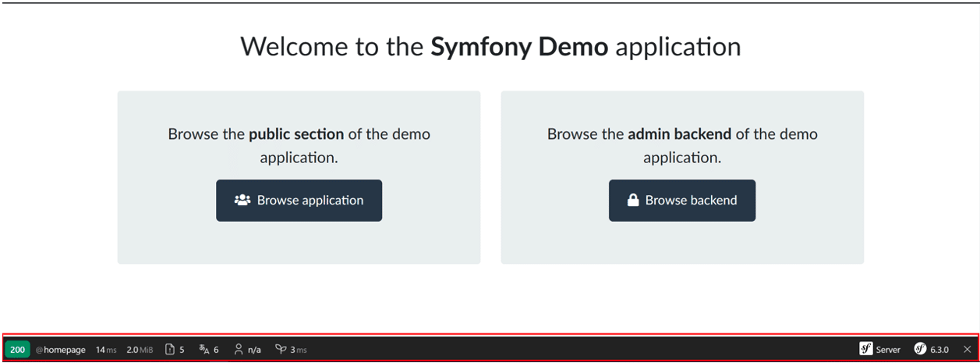The height and width of the screenshot is (363, 980).
Task: Click the 3 ms Twig render time
Action: [299, 350]
